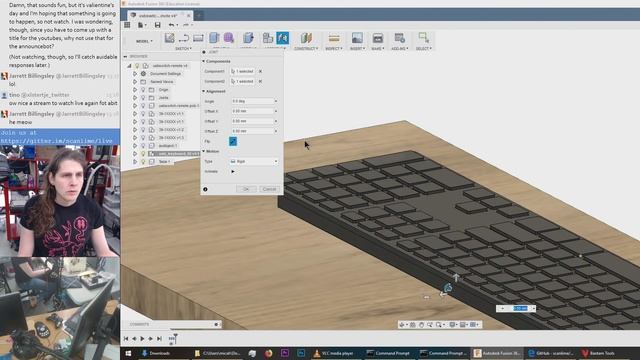The width and height of the screenshot is (640, 360).
Task: Toggle visibility bulb of selected keyboard component
Action: 143,154
